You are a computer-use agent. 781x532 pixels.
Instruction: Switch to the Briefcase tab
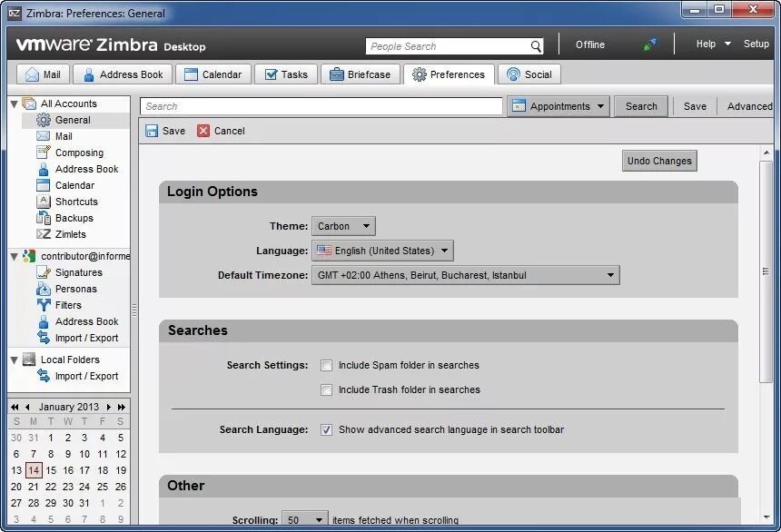(361, 74)
